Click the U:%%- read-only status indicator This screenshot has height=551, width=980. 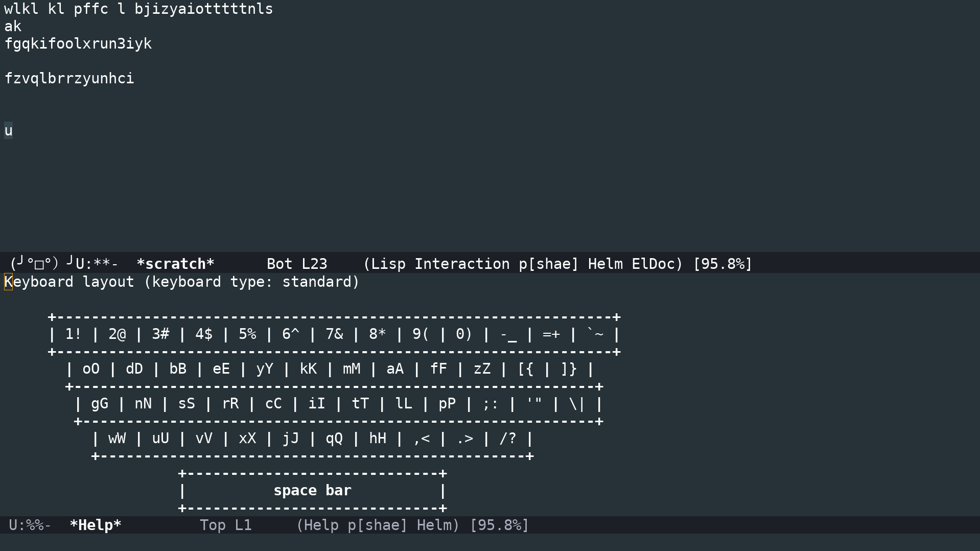30,525
